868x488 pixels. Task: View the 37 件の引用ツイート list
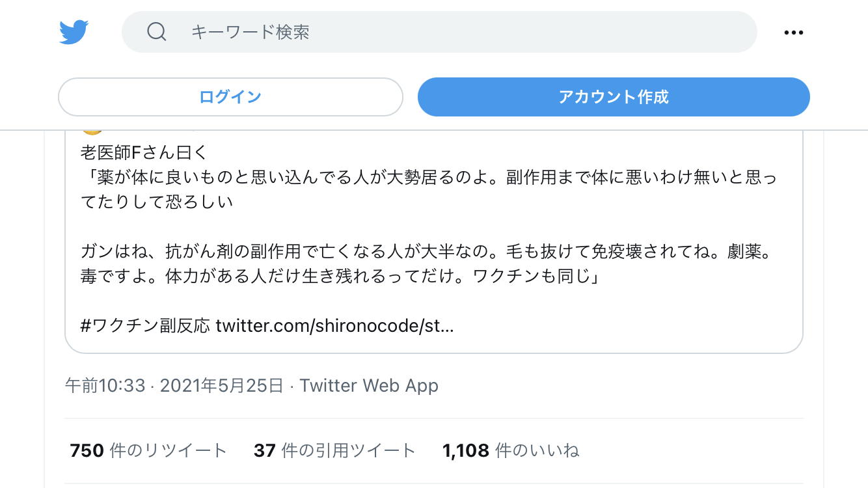334,450
